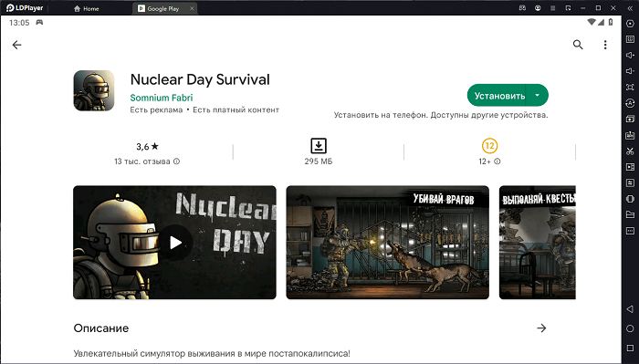Screen dimensions: 639x364
Task: Close the Google Play tab
Action: click(193, 8)
